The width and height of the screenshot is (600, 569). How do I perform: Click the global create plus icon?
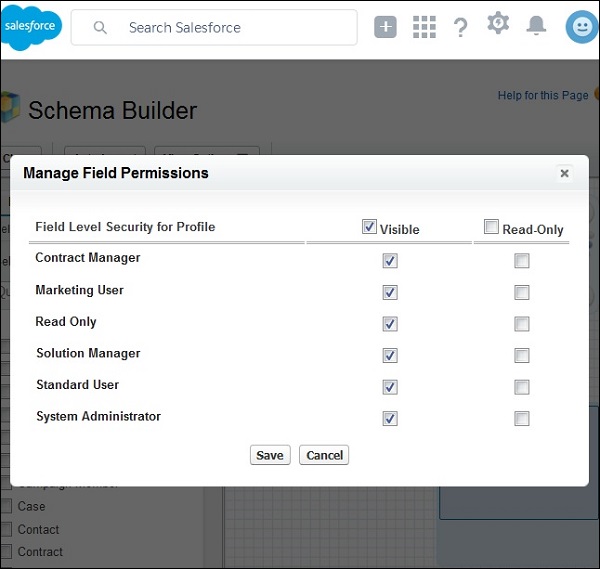(x=386, y=27)
